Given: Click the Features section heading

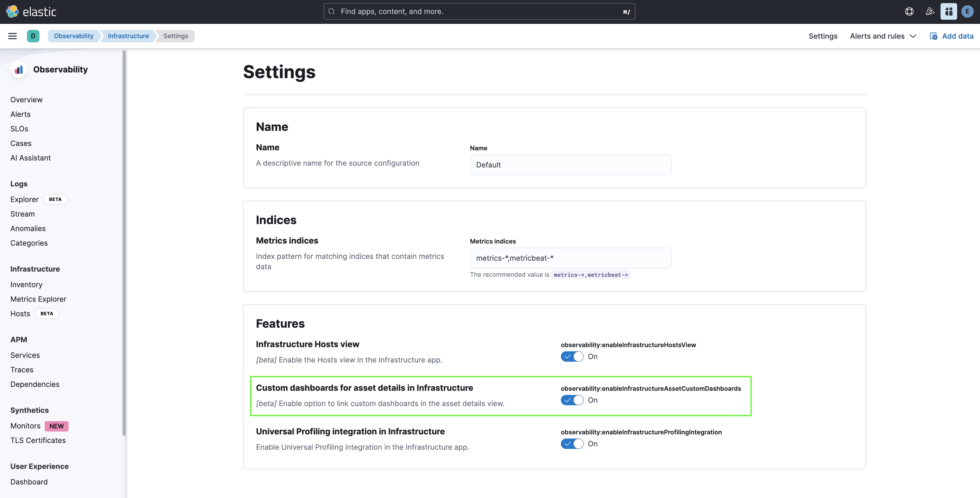Looking at the screenshot, I should point(280,324).
